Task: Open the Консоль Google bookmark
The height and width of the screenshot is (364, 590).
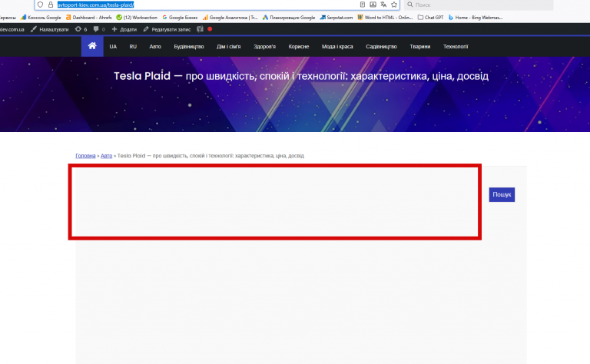Action: click(x=41, y=18)
